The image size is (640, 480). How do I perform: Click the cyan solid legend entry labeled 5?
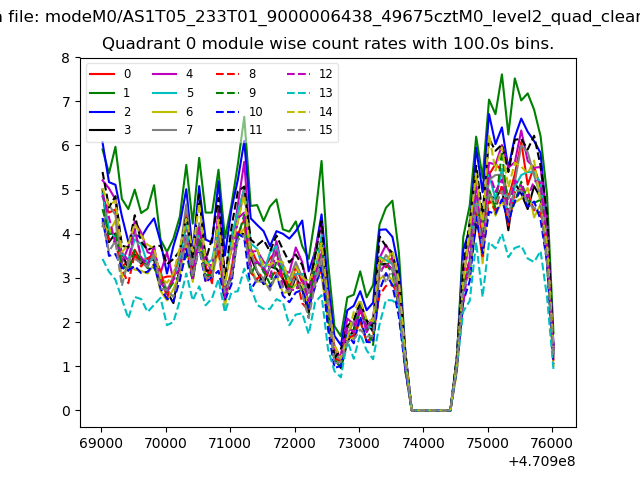tap(165, 93)
